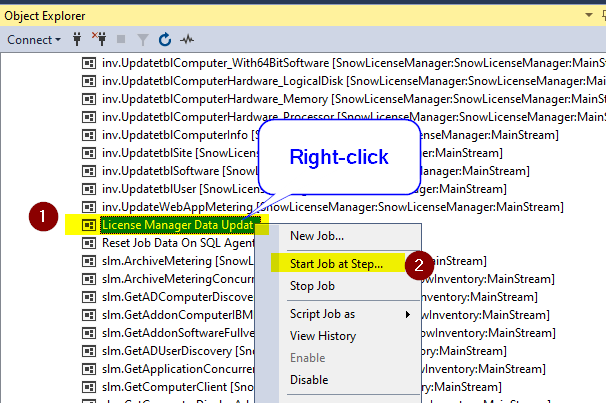Click the job icon beside slm.GetADUserDiscovery
606x403 pixels.
tap(89, 351)
